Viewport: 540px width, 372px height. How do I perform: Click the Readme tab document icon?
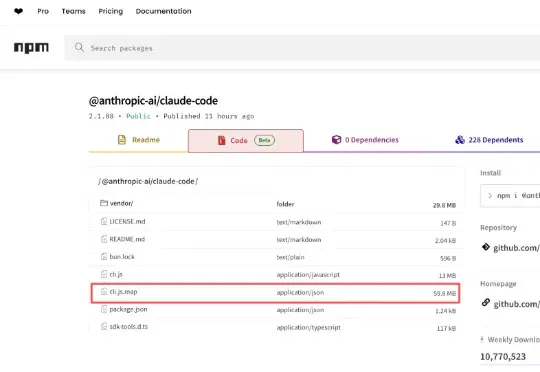point(122,140)
